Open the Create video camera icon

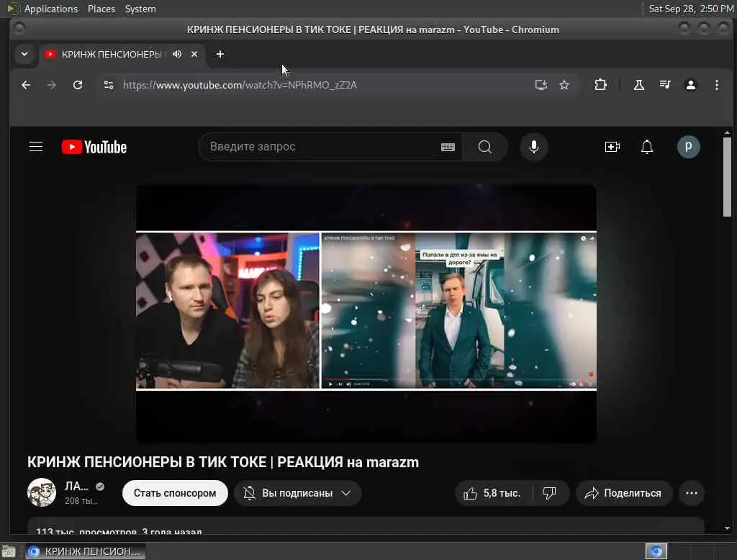tap(612, 147)
